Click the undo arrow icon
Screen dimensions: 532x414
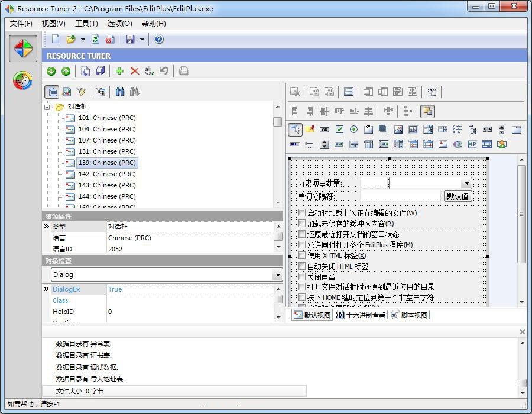pos(164,71)
